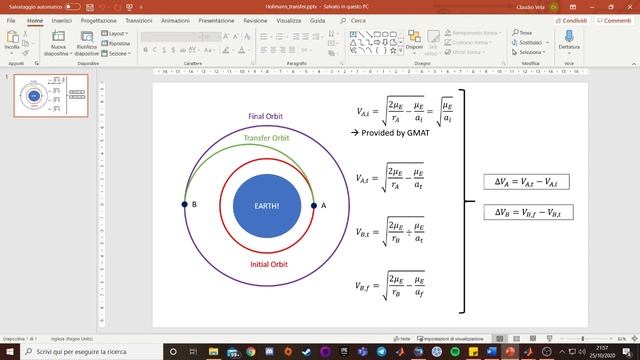This screenshot has width=640, height=360.
Task: Collapse the ribbon with the chevron
Action: click(x=633, y=64)
